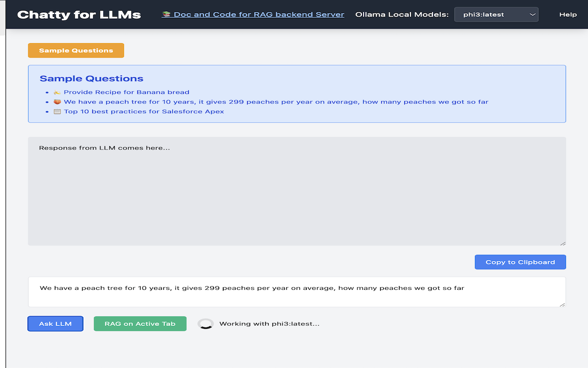Screen dimensions: 588x368
Task: Pick the Salesforce Apex best practices question
Action: point(144,111)
